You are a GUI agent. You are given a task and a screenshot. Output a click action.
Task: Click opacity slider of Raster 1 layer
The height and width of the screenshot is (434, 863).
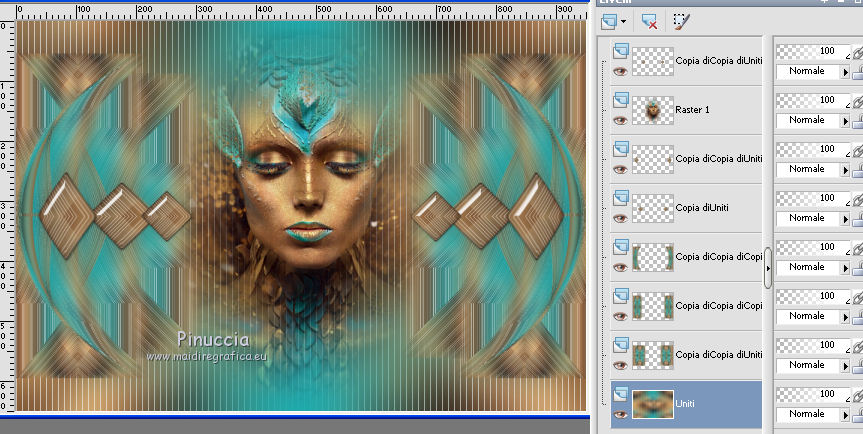click(813, 100)
